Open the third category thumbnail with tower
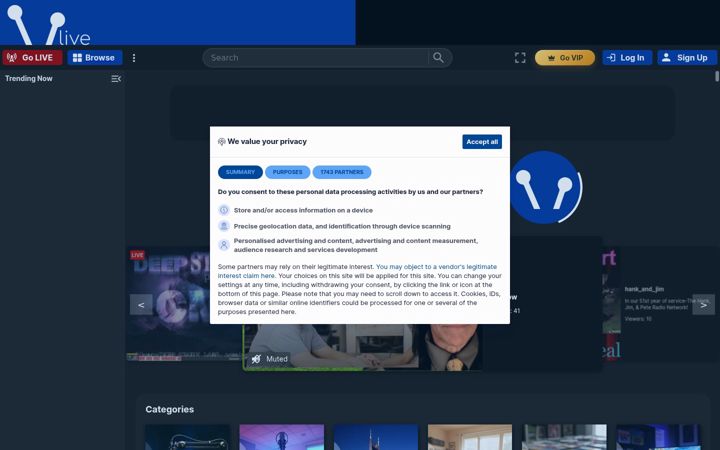The height and width of the screenshot is (450, 720). click(x=376, y=437)
